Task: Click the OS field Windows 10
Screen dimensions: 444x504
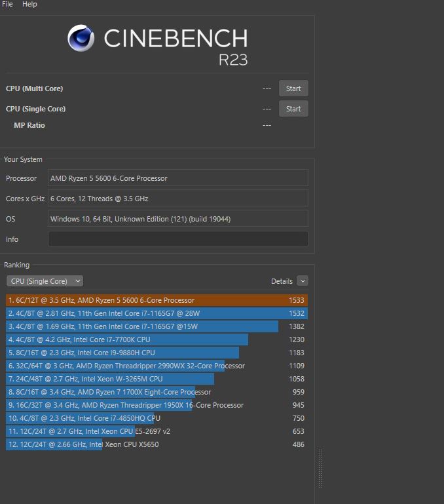Action: [178, 218]
